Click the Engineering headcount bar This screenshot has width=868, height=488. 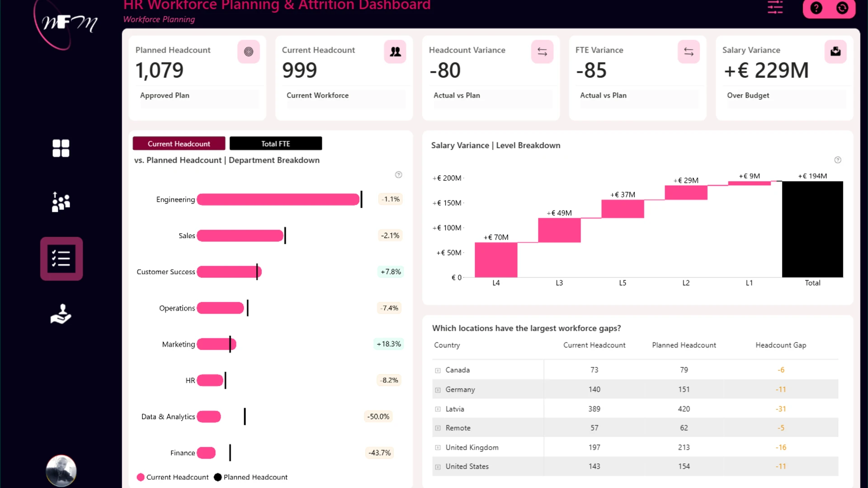coord(278,199)
